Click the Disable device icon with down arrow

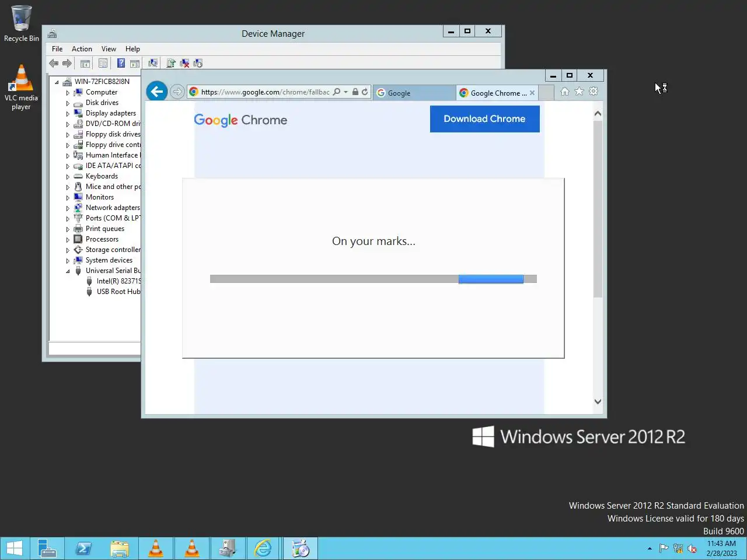pos(198,63)
